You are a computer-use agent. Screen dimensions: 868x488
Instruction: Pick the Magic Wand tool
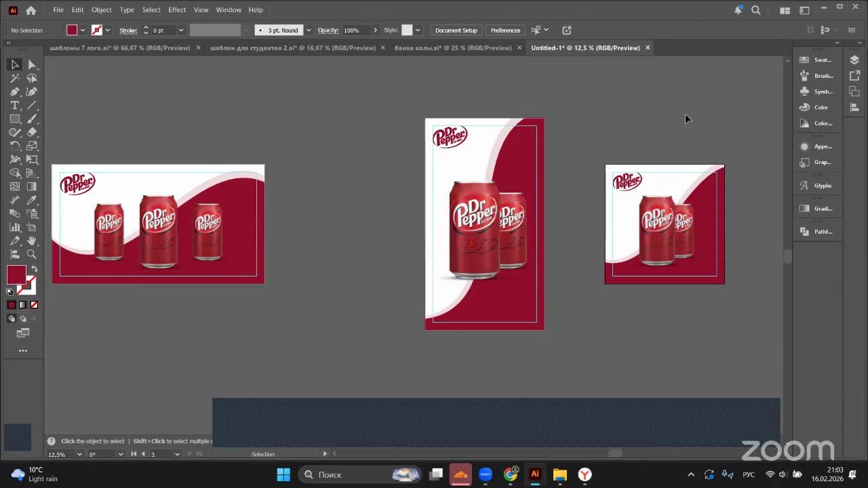tap(15, 79)
